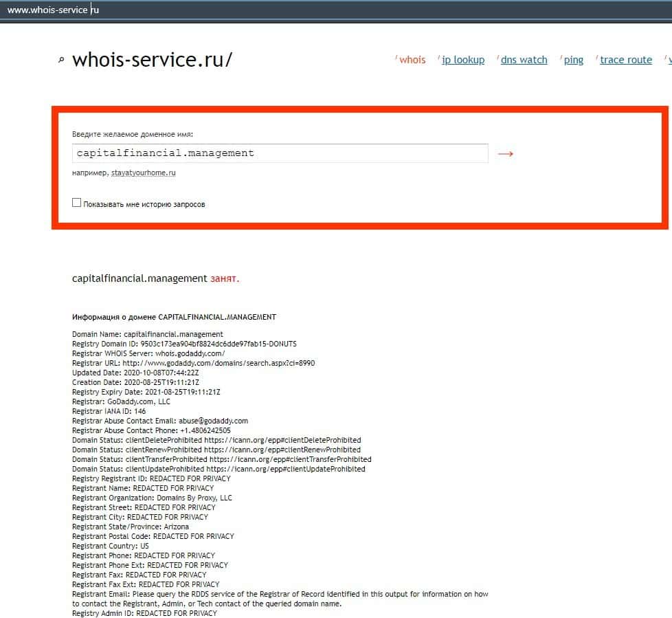Click the whois-service.ru/ site title
Image resolution: width=672 pixels, height=618 pixels.
(152, 60)
